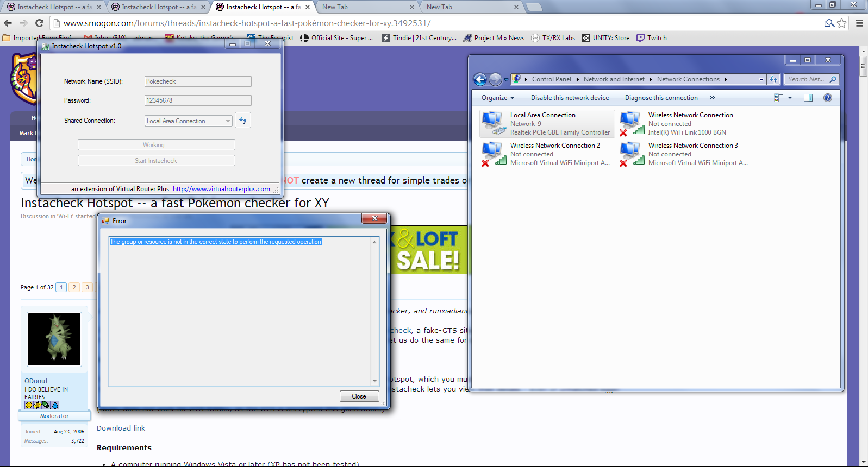Image resolution: width=868 pixels, height=467 pixels.
Task: Open the Twitch bookmark
Action: coord(652,38)
